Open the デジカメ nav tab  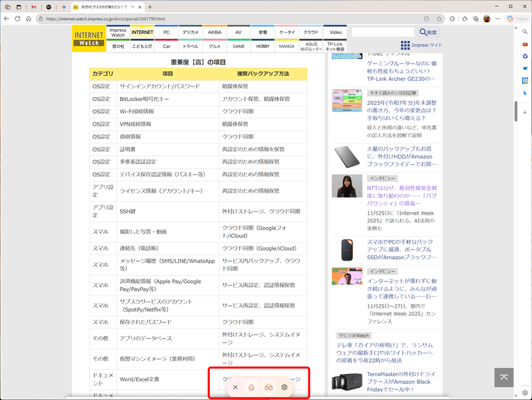[x=190, y=32]
